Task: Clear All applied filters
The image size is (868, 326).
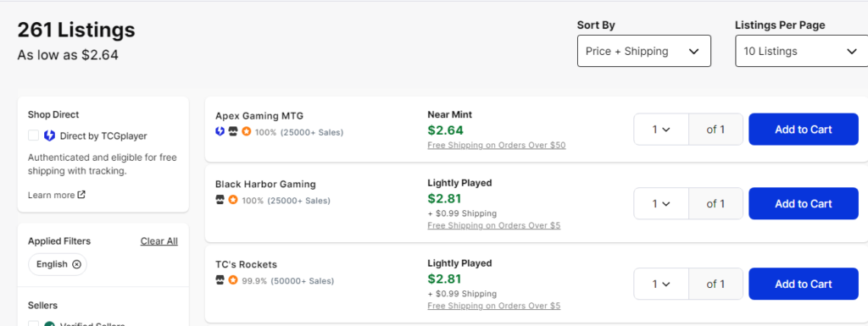Action: 159,241
